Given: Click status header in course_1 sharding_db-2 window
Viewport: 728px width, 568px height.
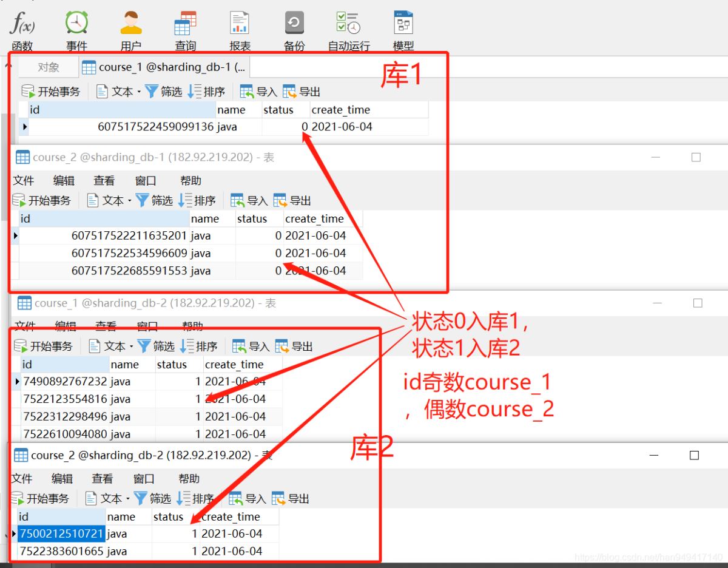Looking at the screenshot, I should (x=179, y=365).
